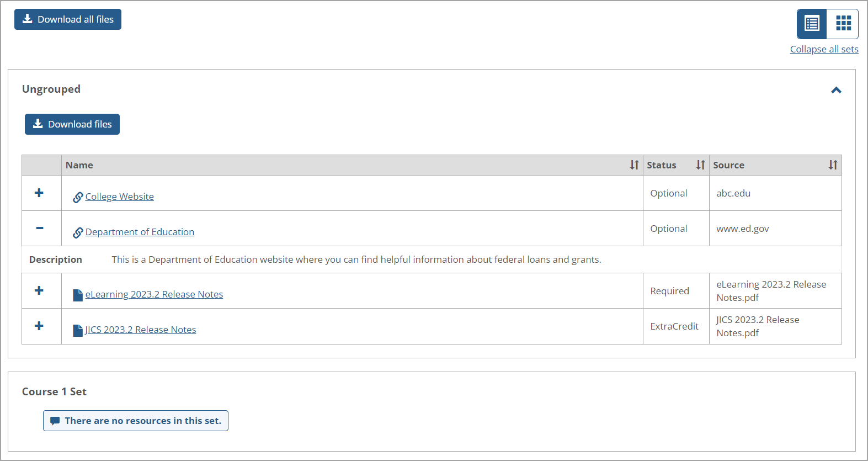The height and width of the screenshot is (461, 868).
Task: Open the College Website link
Action: [x=119, y=197]
